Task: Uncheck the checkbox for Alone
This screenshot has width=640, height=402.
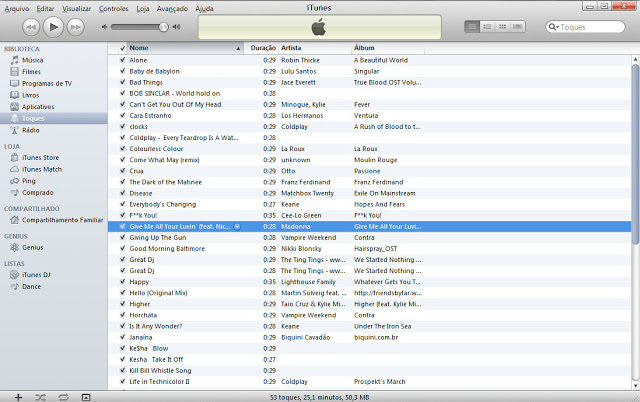Action: [x=122, y=60]
